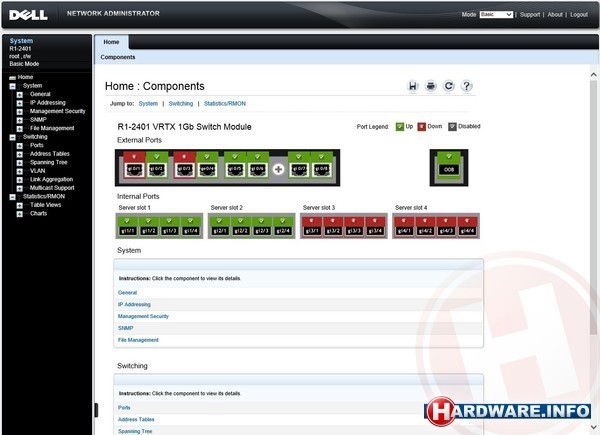Open Multicast Support in the sidebar

coord(52,188)
